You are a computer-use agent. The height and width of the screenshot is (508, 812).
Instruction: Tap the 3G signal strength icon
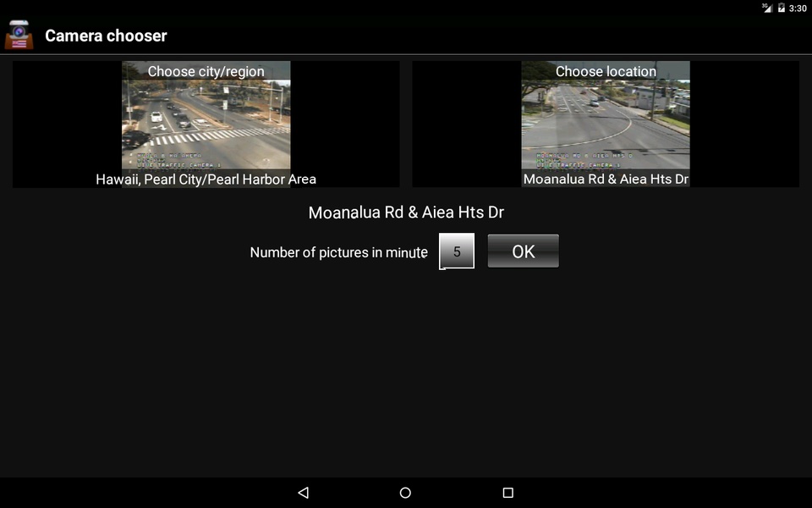click(767, 8)
